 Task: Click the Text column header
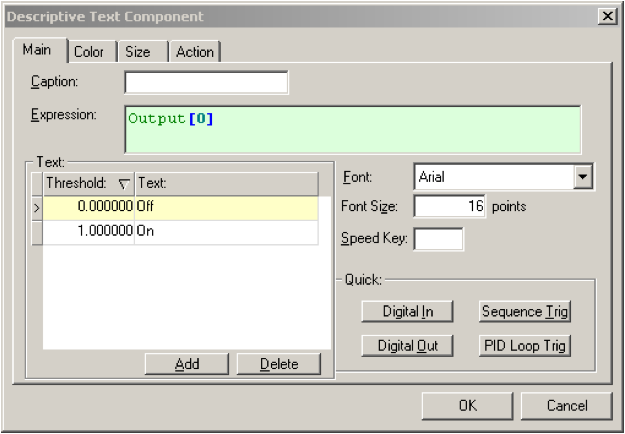click(225, 184)
